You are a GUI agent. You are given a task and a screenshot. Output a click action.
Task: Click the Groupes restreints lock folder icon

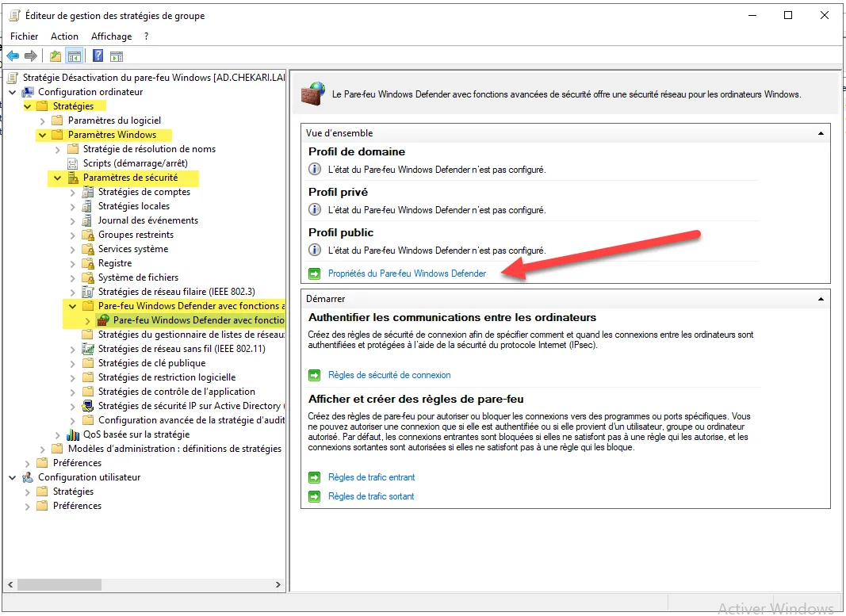[88, 235]
